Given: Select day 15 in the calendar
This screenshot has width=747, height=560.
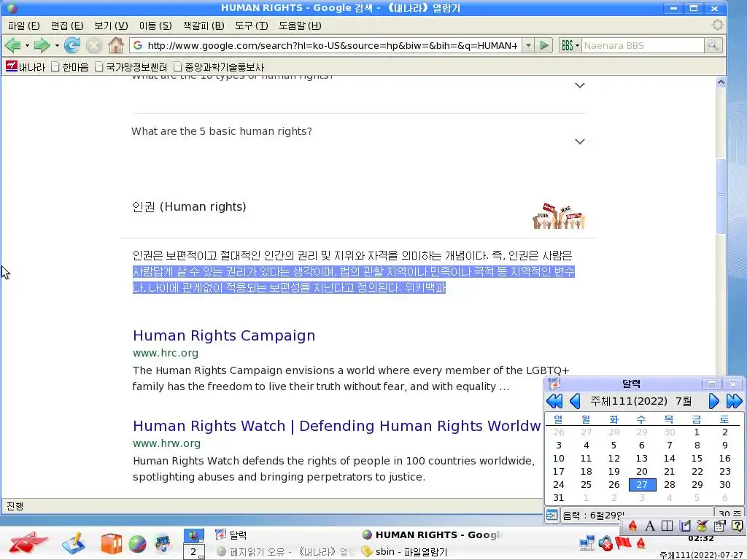Looking at the screenshot, I should 697,458.
